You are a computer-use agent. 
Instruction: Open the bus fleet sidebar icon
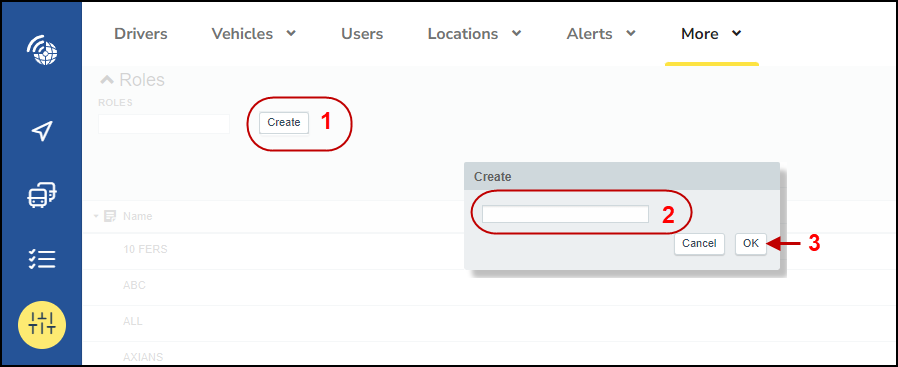(x=42, y=195)
